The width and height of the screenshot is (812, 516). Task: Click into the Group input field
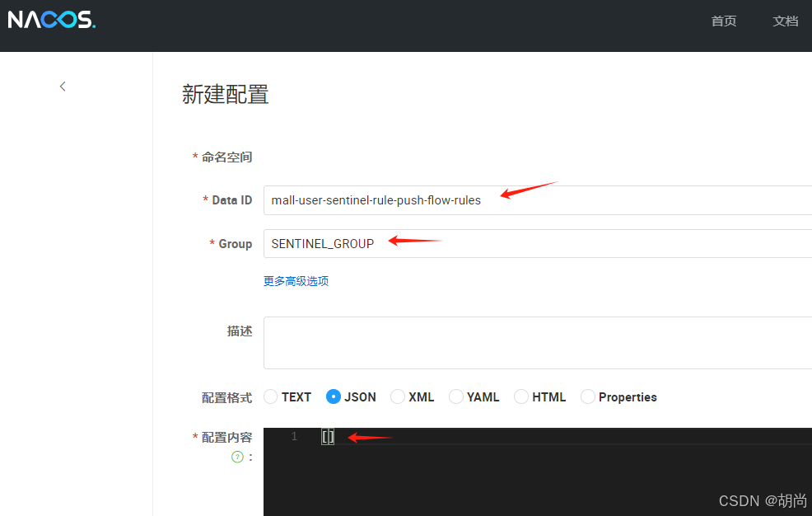coord(538,243)
